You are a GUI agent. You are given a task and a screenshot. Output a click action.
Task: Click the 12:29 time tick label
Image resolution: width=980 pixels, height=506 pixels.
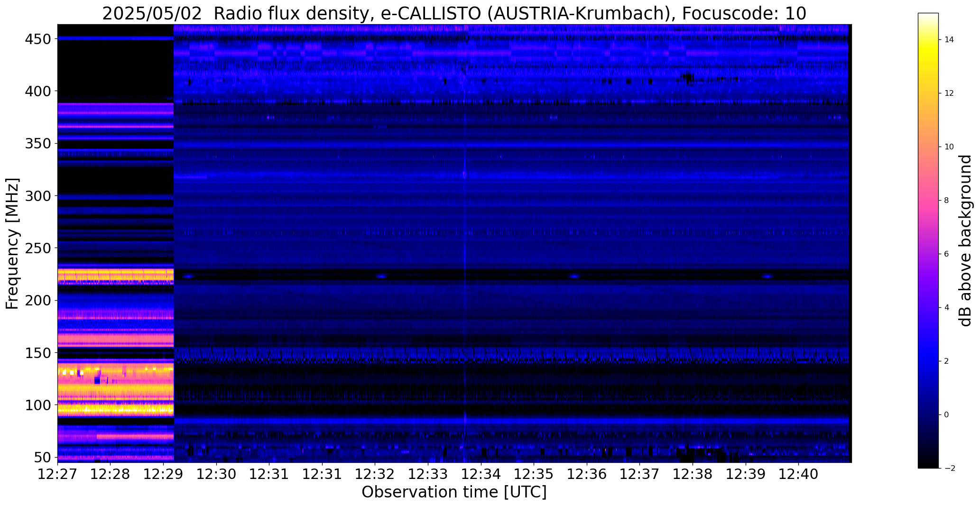[x=163, y=474]
